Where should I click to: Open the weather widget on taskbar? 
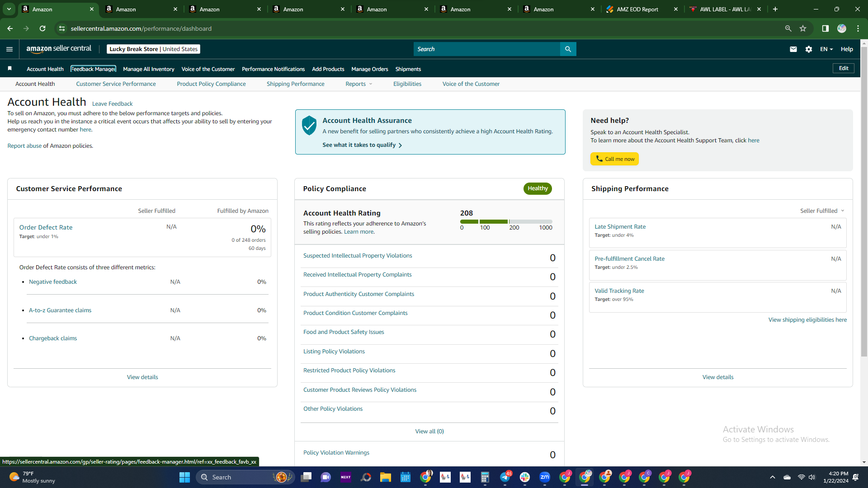click(32, 477)
